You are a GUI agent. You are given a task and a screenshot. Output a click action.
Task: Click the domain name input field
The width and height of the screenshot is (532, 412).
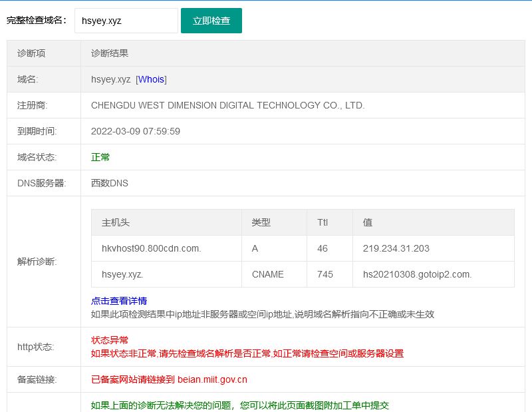126,21
